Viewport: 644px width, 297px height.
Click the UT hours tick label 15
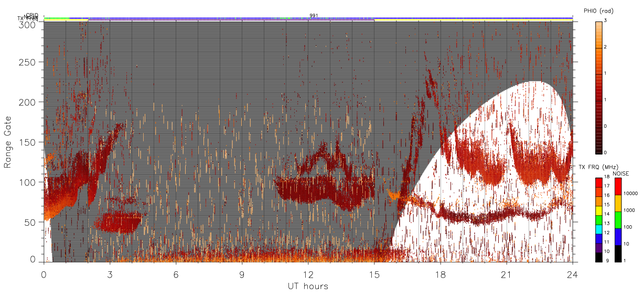point(374,274)
